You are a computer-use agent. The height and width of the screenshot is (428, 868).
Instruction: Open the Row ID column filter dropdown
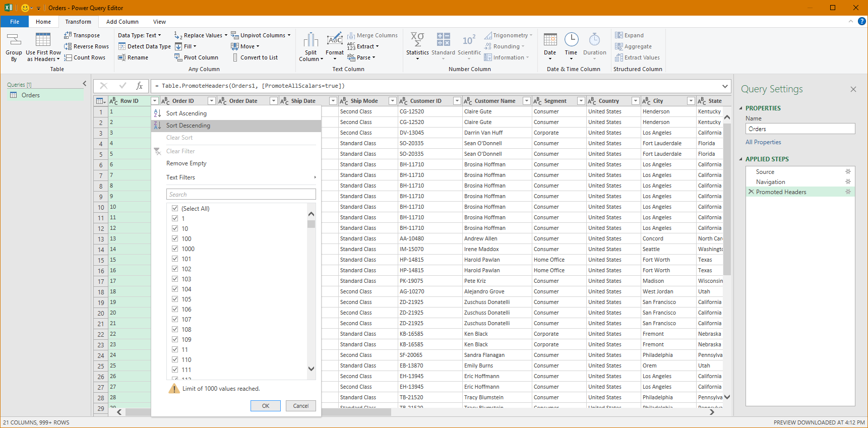coord(155,101)
